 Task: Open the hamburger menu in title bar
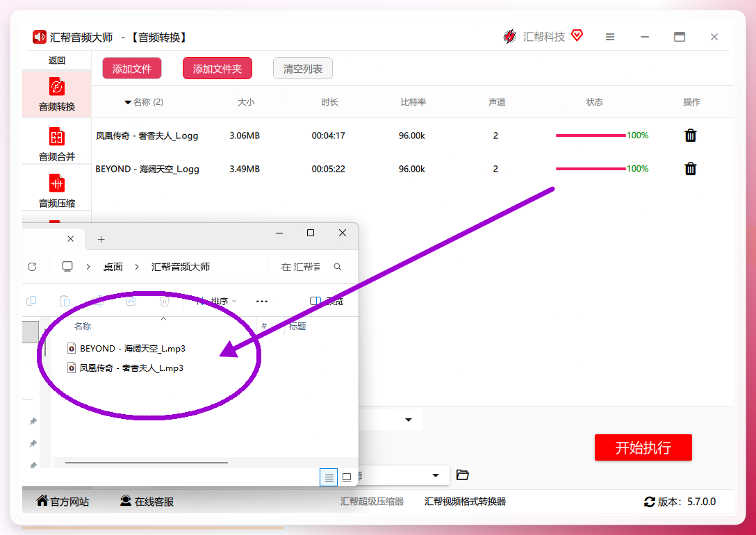pos(610,37)
